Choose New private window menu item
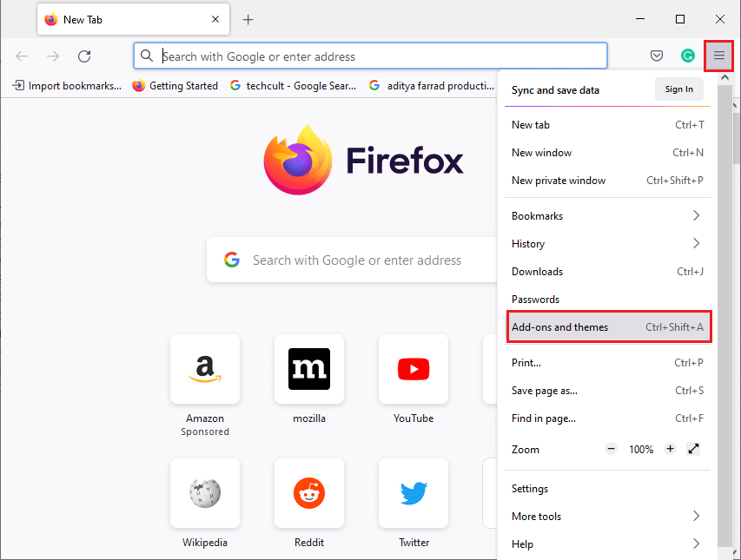Image resolution: width=741 pixels, height=560 pixels. (608, 181)
